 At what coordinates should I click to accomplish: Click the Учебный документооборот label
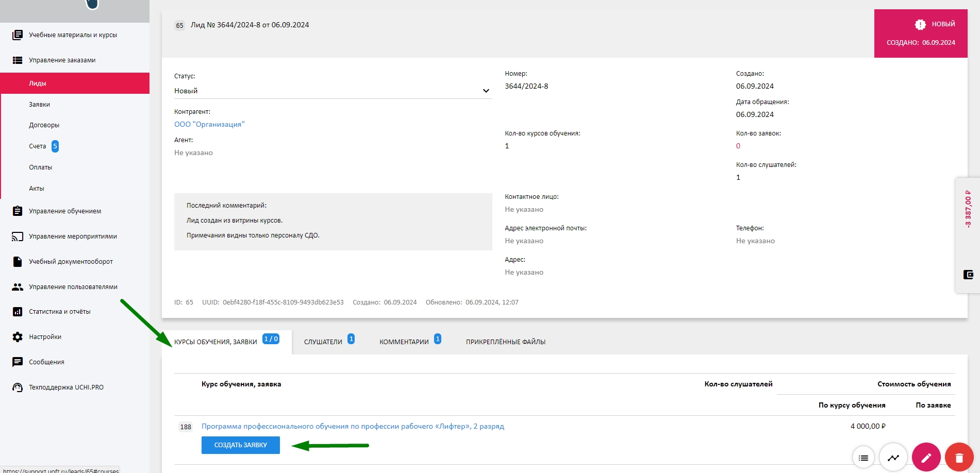(x=71, y=262)
